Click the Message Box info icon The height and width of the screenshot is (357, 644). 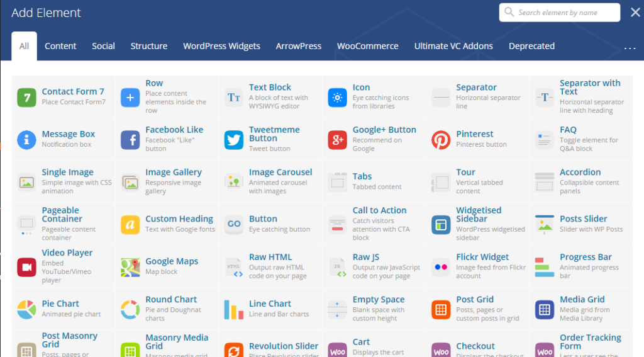(26, 140)
